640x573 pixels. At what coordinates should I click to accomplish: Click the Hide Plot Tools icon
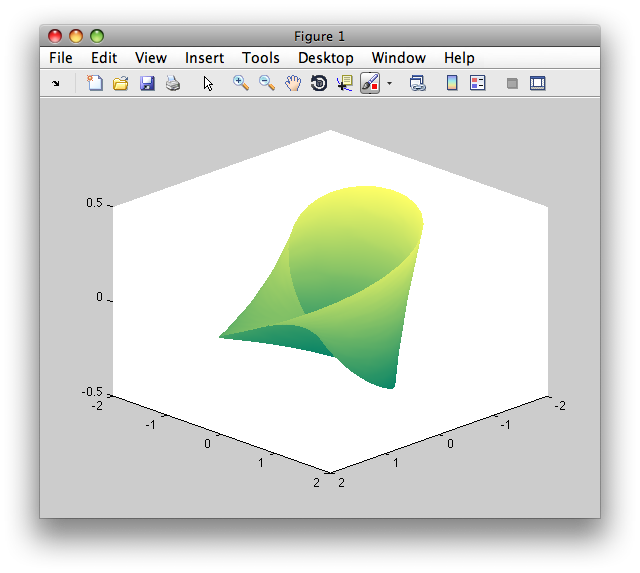click(x=512, y=84)
